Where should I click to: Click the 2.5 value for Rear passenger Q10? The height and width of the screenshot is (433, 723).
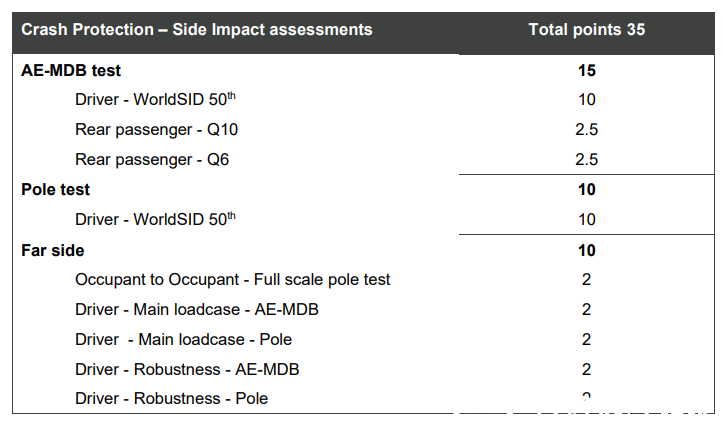click(586, 129)
